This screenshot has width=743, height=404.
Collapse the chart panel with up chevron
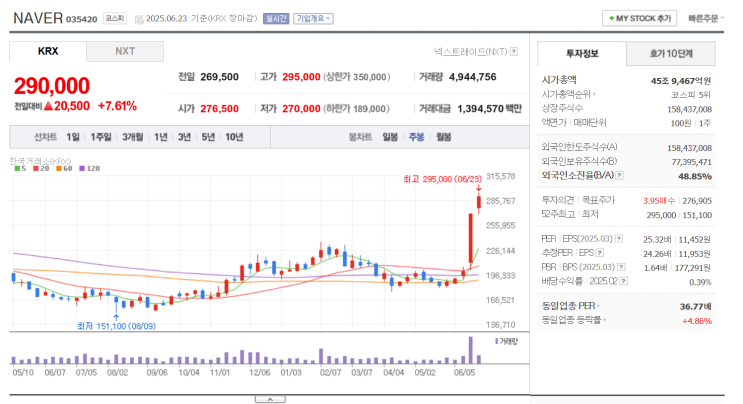pyautogui.click(x=270, y=400)
